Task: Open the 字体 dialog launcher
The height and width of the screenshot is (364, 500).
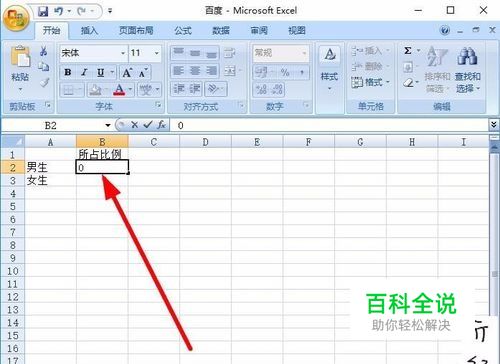Action: (x=158, y=105)
